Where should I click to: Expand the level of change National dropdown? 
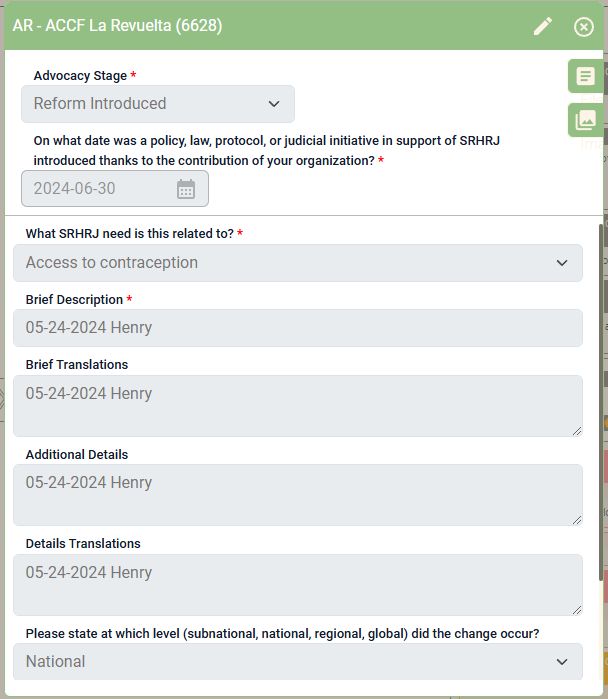(298, 662)
